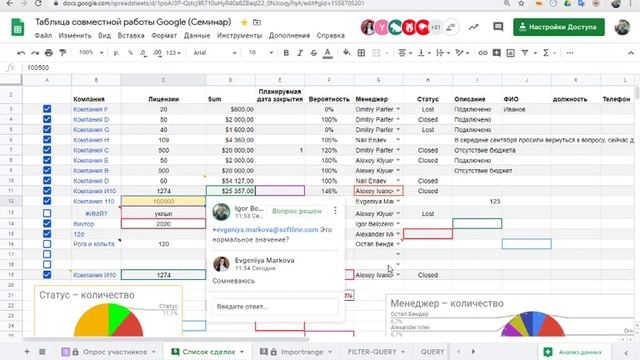Image resolution: width=640 pixels, height=360 pixels.
Task: Open the All sheets list icon
Action: (x=42, y=351)
